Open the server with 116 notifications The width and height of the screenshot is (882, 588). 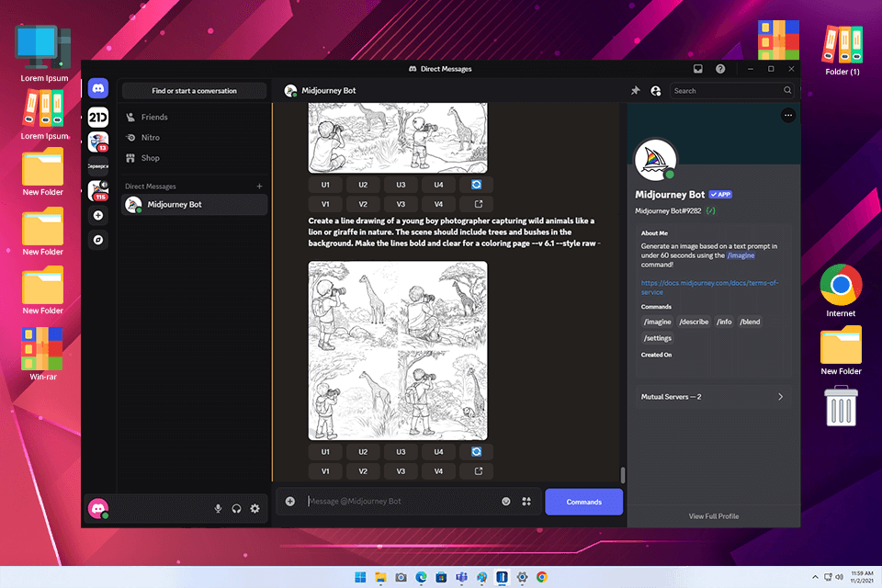(x=98, y=191)
